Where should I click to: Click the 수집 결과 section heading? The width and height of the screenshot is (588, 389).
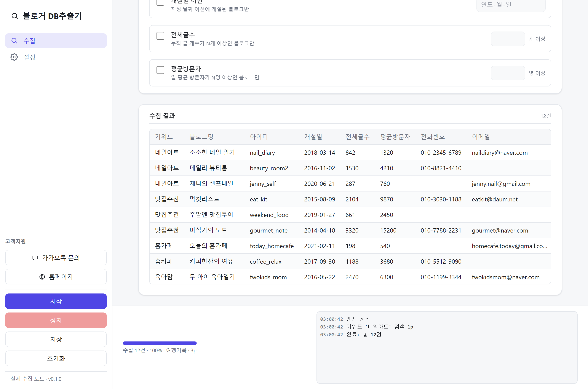(162, 116)
